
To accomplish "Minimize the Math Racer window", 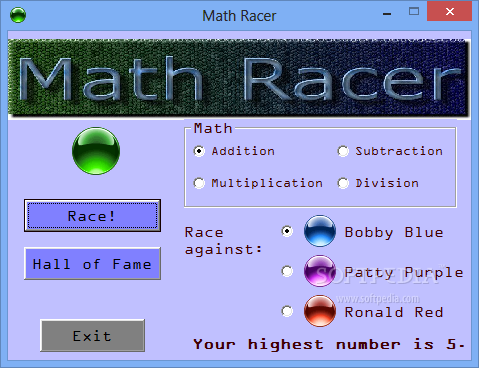I will (387, 14).
